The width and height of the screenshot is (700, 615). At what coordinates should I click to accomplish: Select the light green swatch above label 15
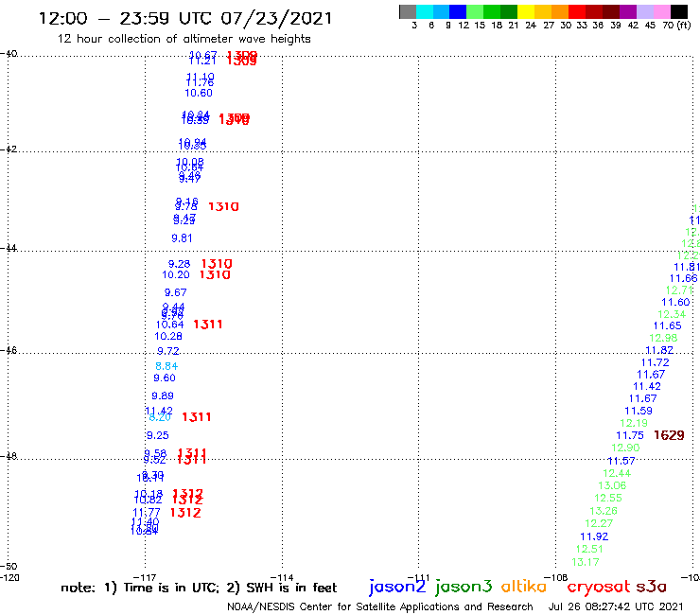tap(476, 11)
